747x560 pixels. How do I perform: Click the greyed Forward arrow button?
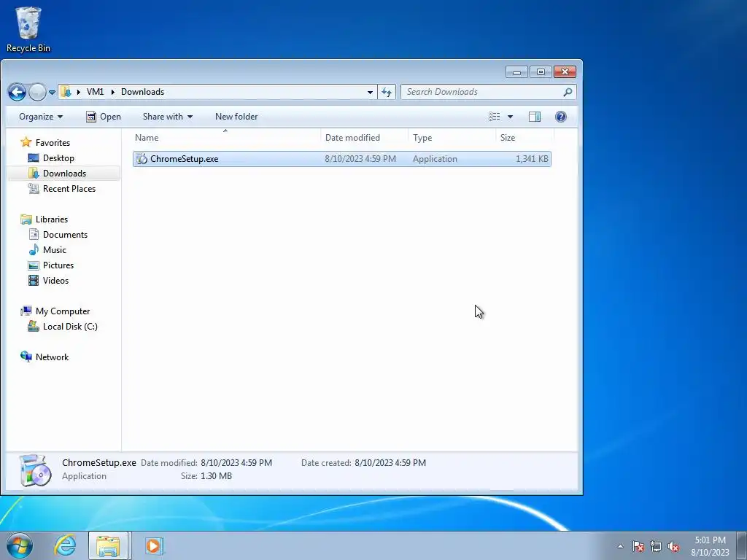tap(37, 92)
